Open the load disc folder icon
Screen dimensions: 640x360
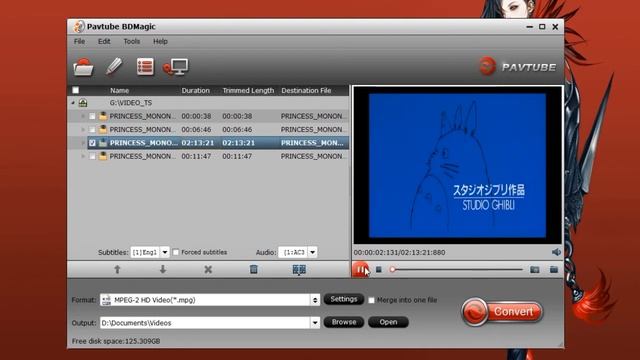[x=83, y=67]
